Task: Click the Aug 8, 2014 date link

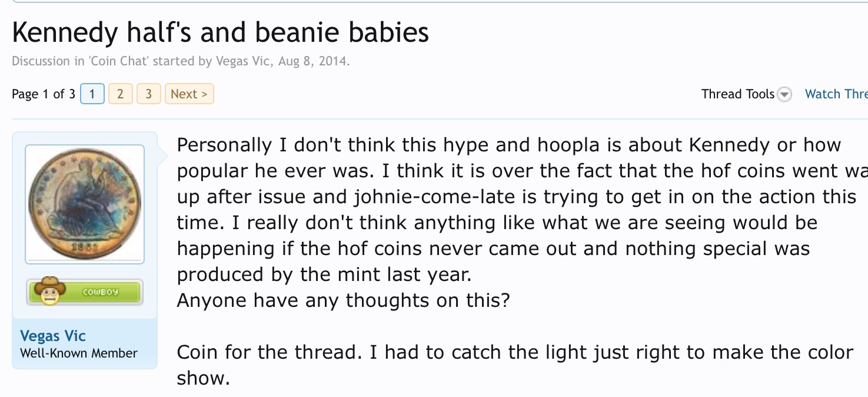Action: 312,61
